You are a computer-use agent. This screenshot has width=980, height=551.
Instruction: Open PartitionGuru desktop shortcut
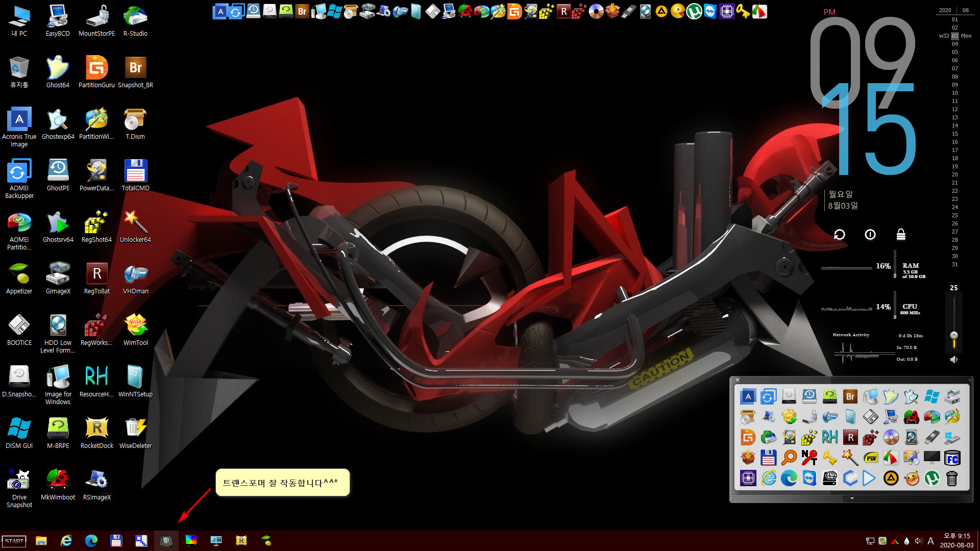click(96, 72)
